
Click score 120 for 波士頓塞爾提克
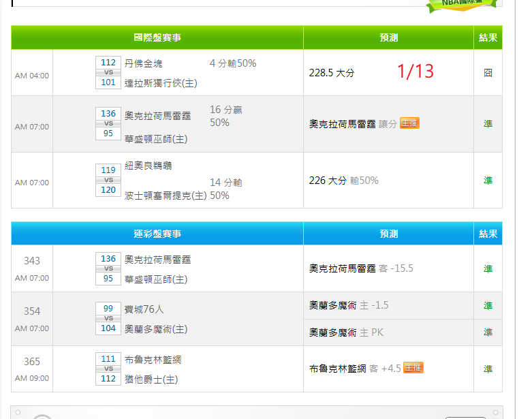tap(108, 189)
